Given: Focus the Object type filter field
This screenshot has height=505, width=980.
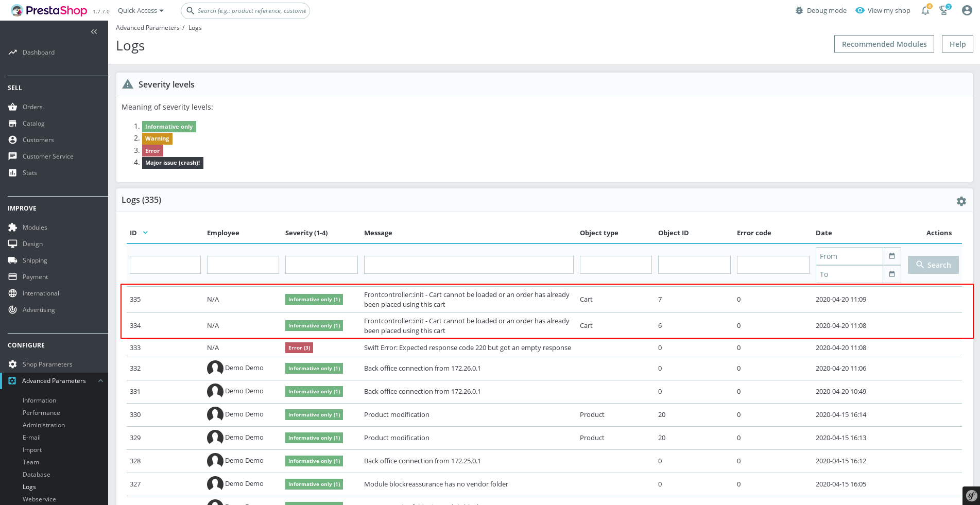Looking at the screenshot, I should [615, 265].
